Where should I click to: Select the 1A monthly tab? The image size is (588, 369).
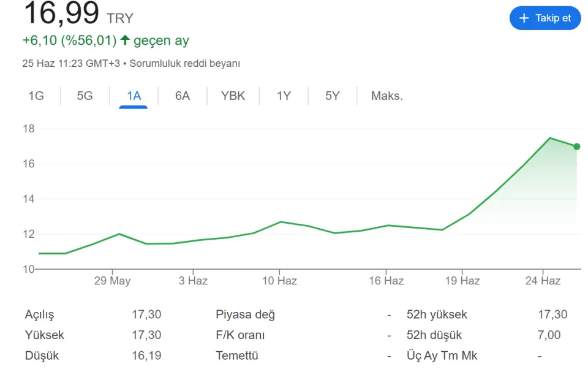(134, 96)
